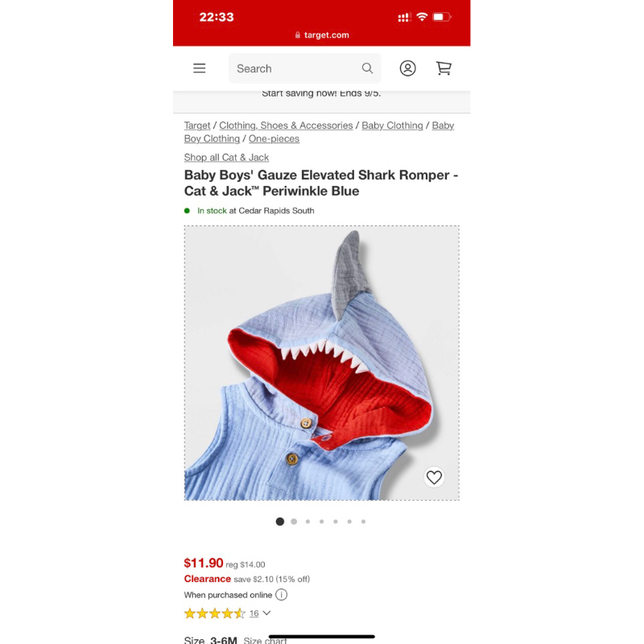Tap the shark romper product image

tap(321, 363)
